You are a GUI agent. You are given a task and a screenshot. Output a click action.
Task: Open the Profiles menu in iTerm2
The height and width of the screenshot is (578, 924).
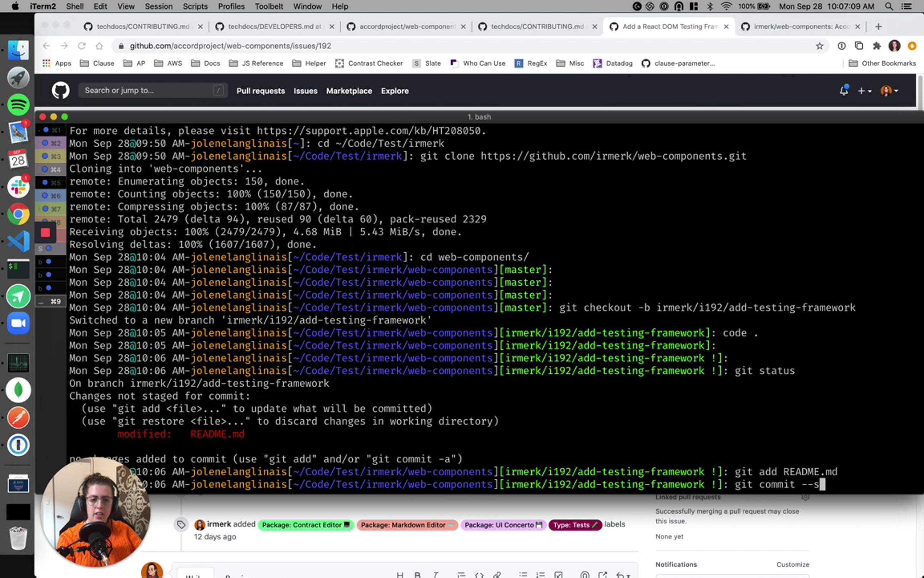pos(231,6)
